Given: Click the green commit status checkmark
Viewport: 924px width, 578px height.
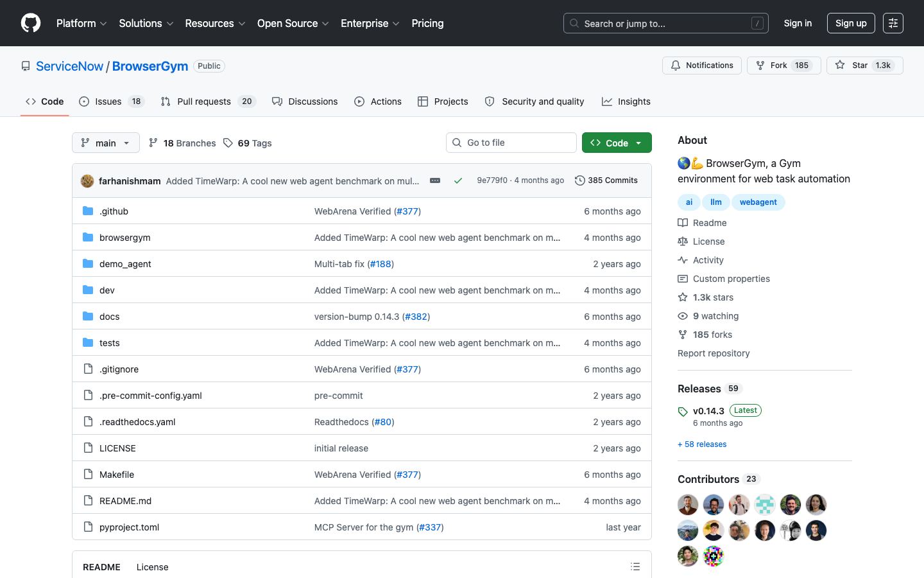Looking at the screenshot, I should click(x=458, y=180).
